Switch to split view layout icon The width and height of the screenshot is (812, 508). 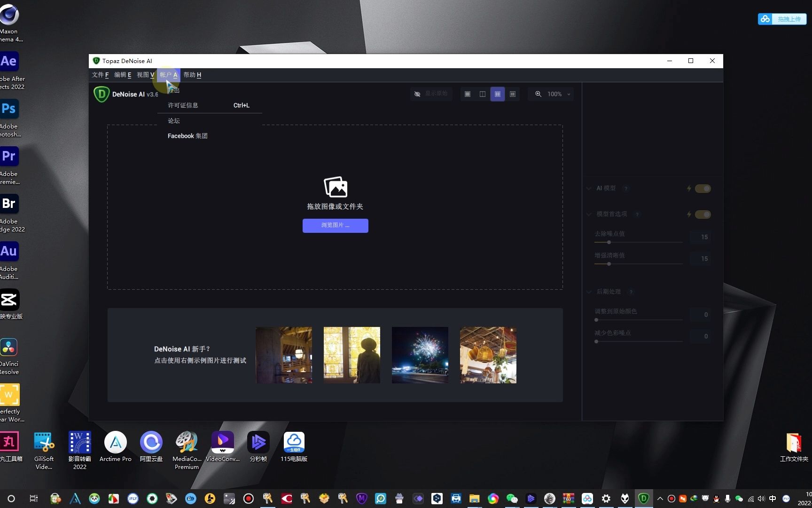pos(482,94)
